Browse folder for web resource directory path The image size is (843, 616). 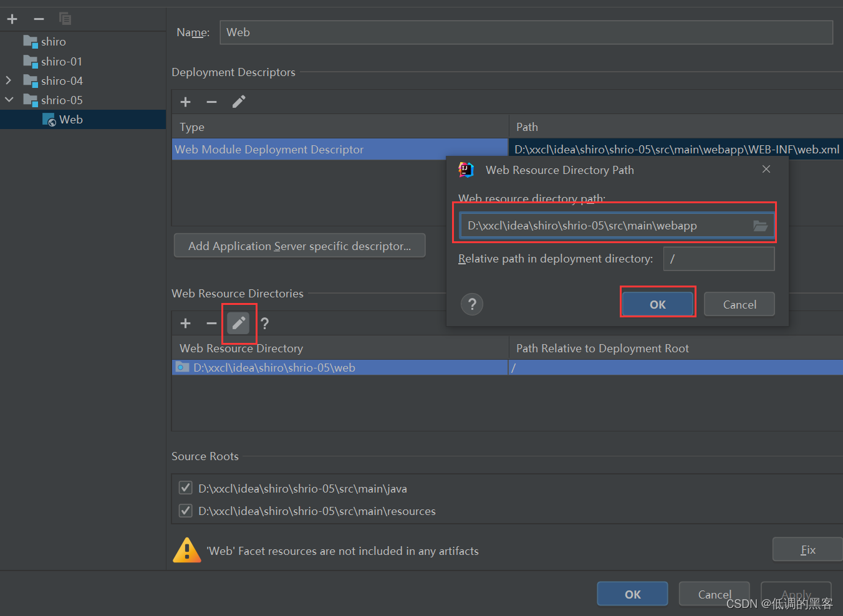[x=760, y=226]
